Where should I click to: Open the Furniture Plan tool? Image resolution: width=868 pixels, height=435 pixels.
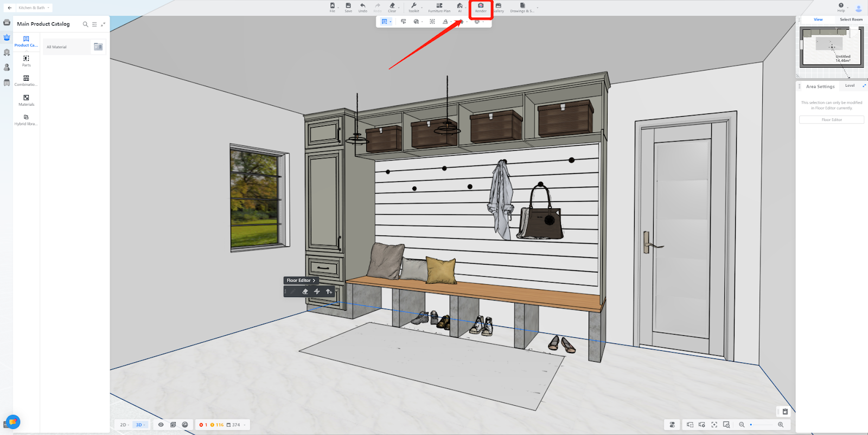[439, 8]
